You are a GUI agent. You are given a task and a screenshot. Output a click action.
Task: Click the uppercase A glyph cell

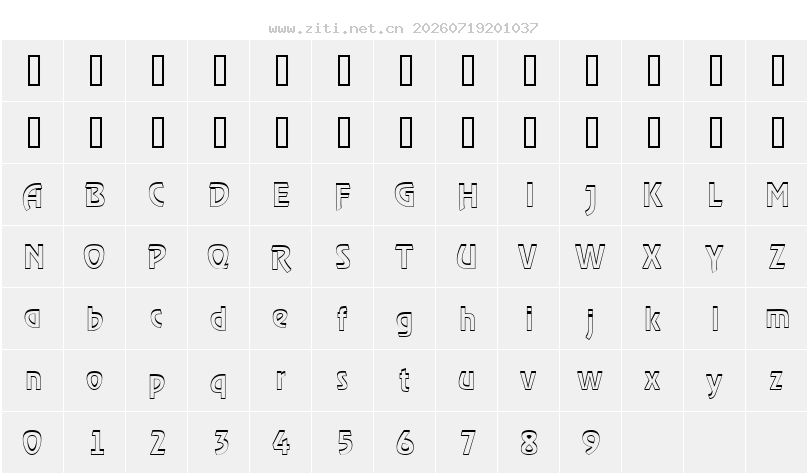[32, 195]
